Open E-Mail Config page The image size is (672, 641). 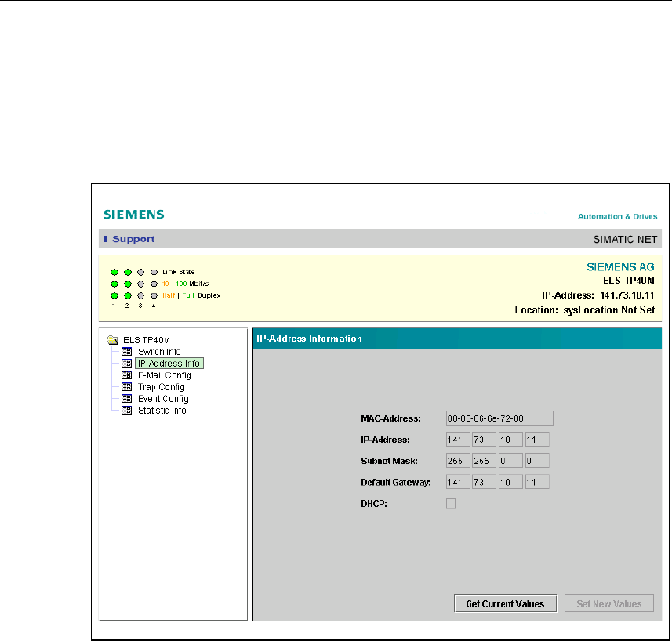[165, 375]
